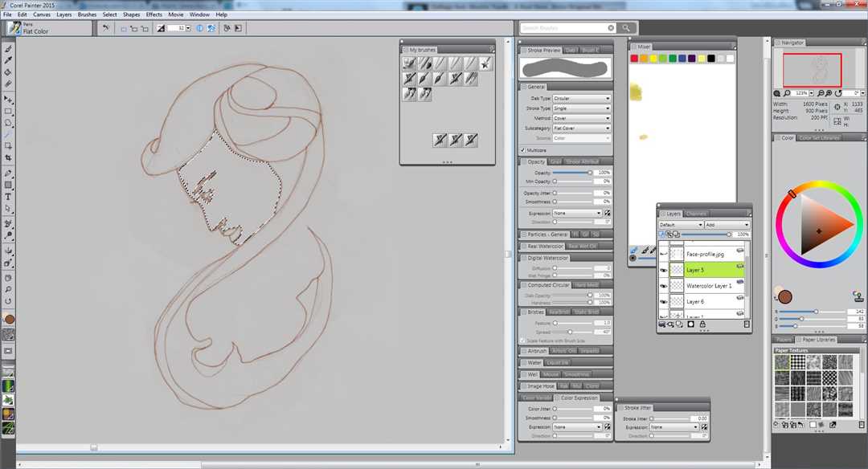Expand the Subcategory Flat Cover dropdown
This screenshot has height=469, width=868.
click(581, 128)
